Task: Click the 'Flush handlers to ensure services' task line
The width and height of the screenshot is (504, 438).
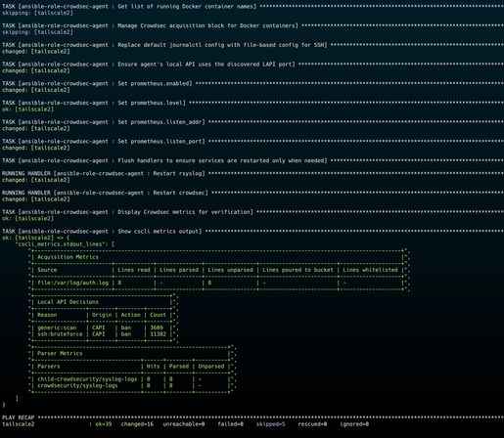Action: pos(252,160)
